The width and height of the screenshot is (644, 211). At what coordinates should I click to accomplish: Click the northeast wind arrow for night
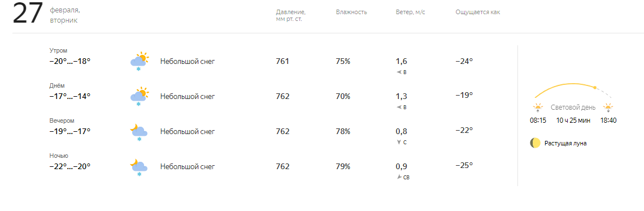click(399, 177)
